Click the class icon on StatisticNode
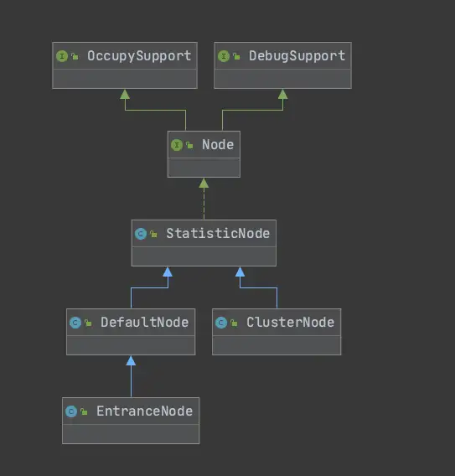The image size is (455, 476). point(141,234)
